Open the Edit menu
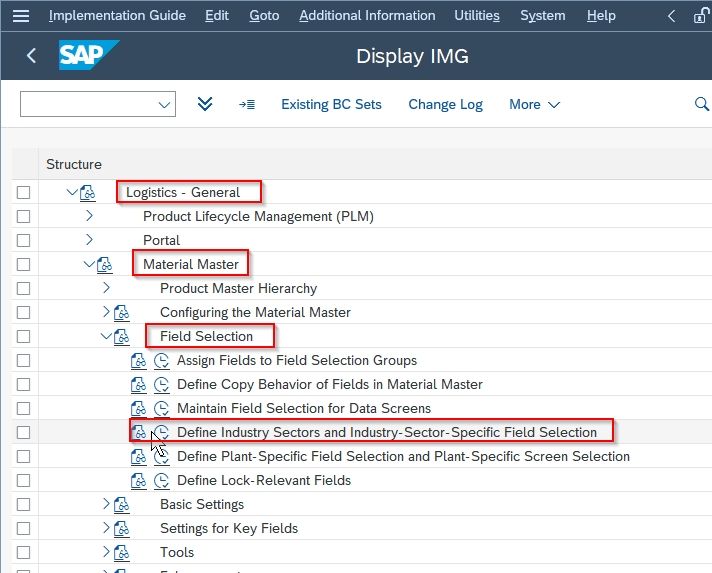Screen dimensions: 712x573 [217, 16]
